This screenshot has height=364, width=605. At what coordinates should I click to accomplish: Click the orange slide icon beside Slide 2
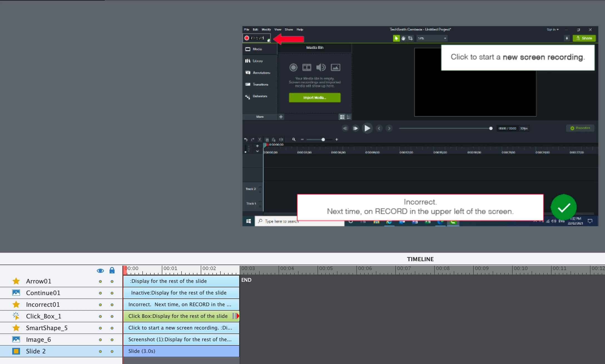pos(16,351)
